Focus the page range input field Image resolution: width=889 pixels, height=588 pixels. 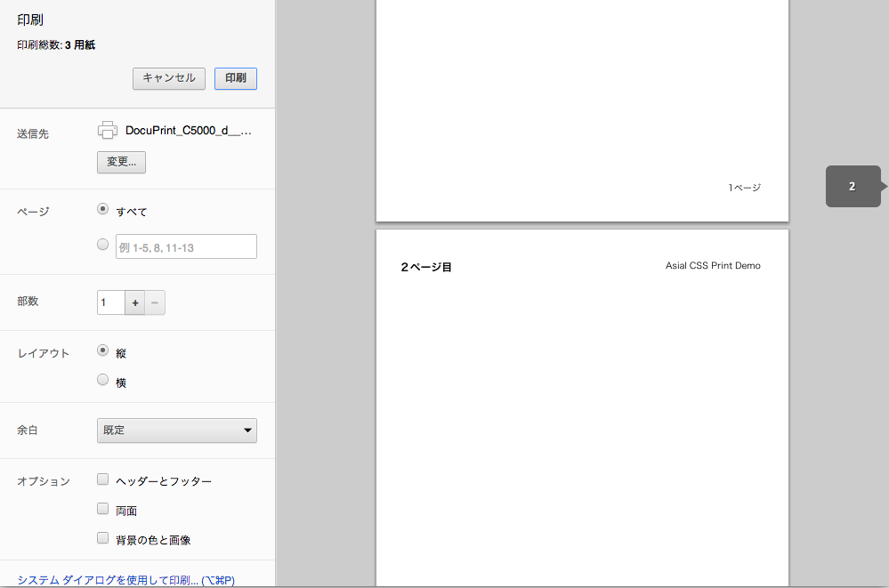(185, 246)
